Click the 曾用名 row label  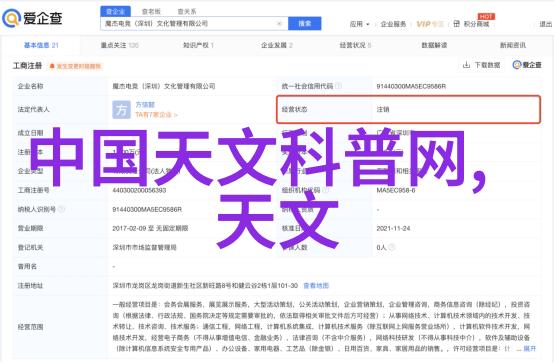click(27, 267)
